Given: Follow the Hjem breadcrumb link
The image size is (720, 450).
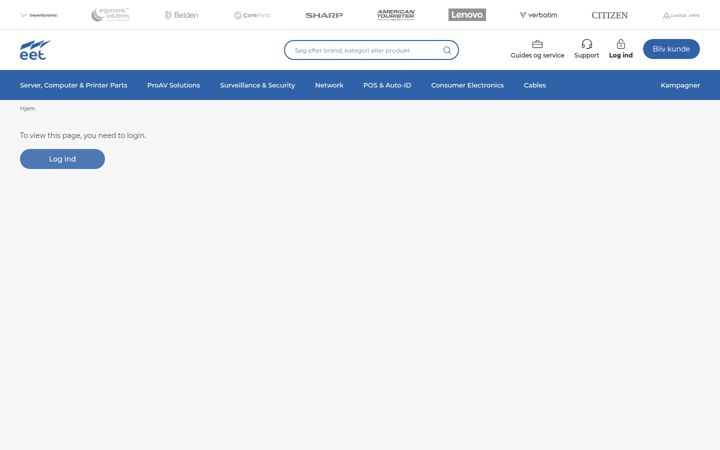Looking at the screenshot, I should (x=27, y=109).
